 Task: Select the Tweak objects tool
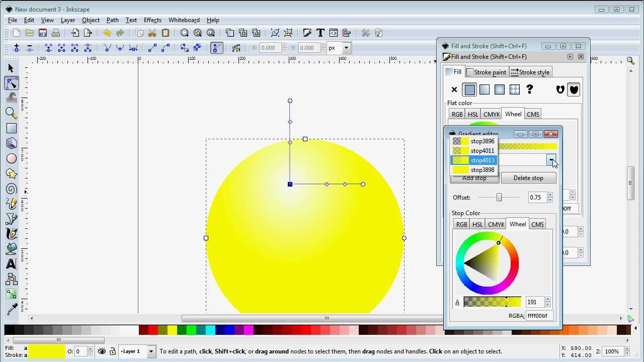[11, 98]
